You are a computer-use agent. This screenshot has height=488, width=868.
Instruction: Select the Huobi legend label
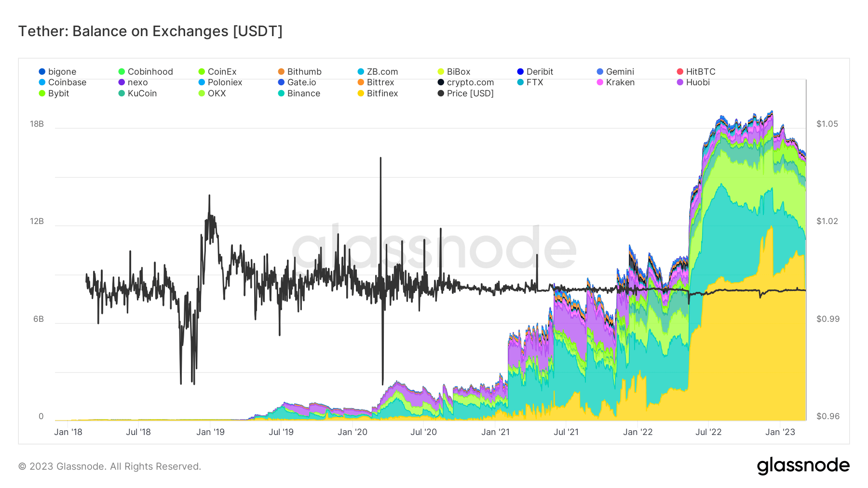[698, 82]
